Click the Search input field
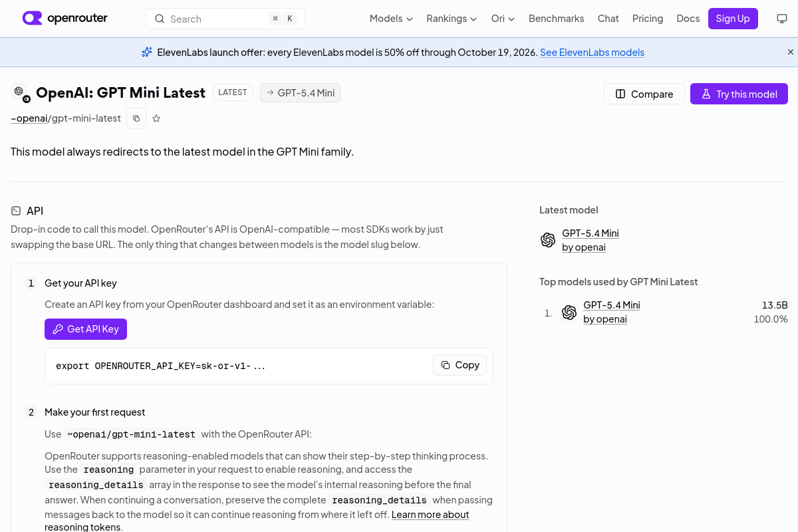Screen dimensions: 798x532 (225, 19)
